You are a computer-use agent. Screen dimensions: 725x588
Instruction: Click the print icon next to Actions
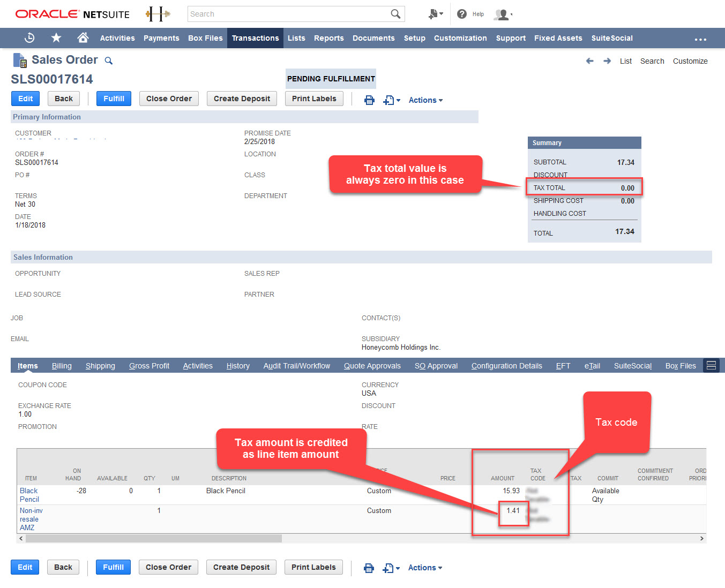(369, 100)
